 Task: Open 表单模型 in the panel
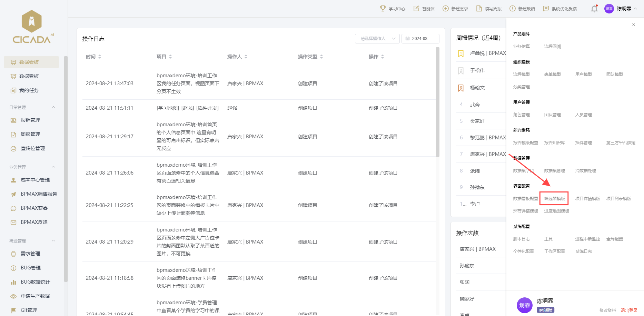tap(552, 75)
